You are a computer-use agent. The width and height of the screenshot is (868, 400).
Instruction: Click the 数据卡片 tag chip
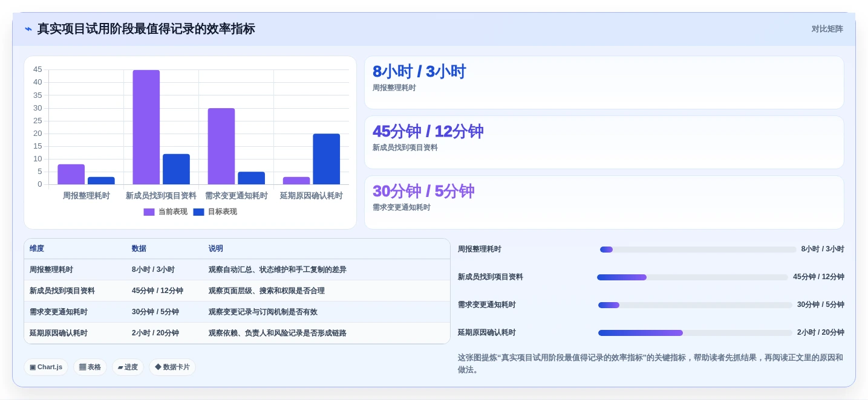[x=172, y=367]
